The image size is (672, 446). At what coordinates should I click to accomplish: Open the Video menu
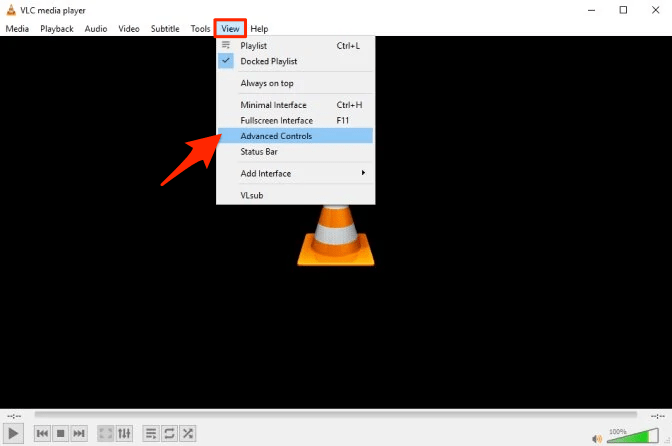[129, 29]
